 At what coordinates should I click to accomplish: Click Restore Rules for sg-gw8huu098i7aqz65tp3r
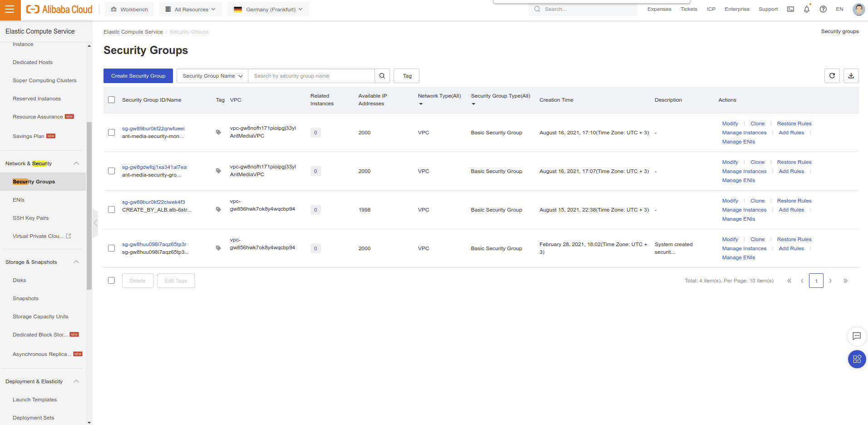794,239
